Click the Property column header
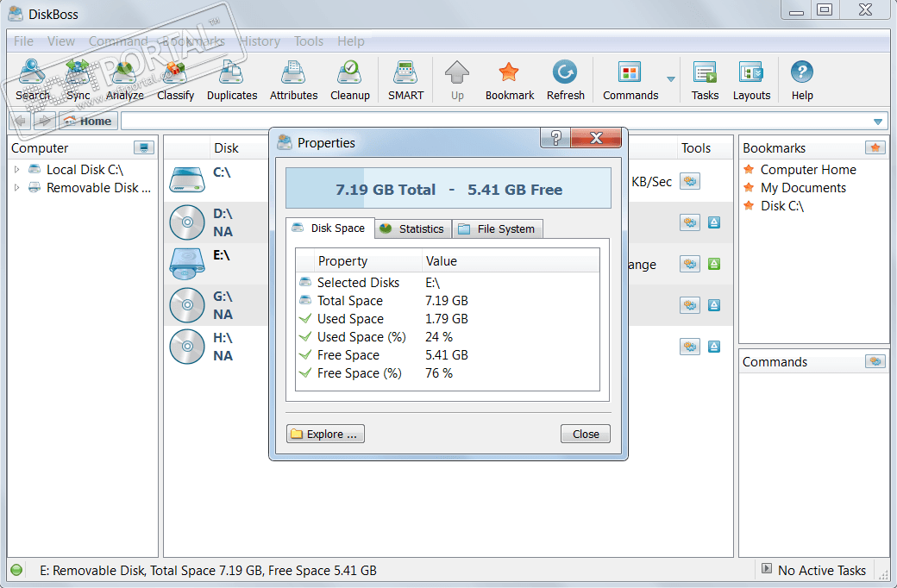 tap(367, 261)
